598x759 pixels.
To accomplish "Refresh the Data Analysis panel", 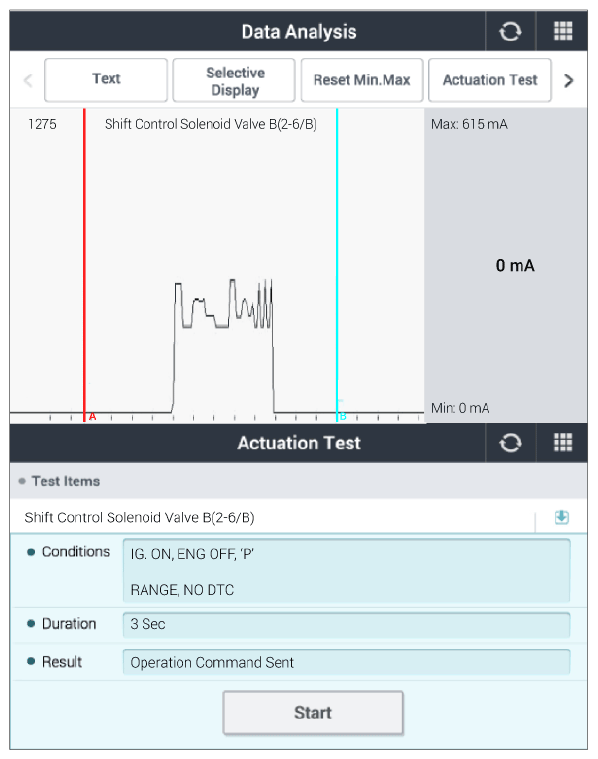I will (x=510, y=31).
